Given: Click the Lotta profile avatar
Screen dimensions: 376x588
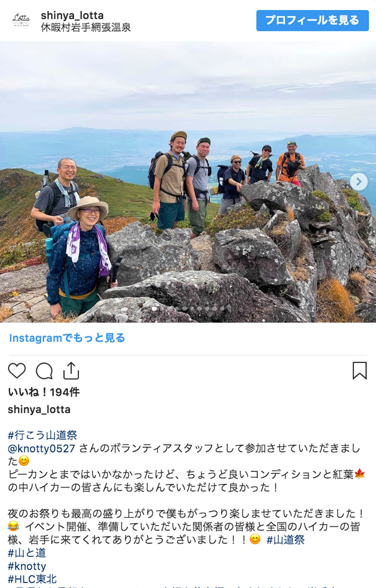Looking at the screenshot, I should click(21, 20).
